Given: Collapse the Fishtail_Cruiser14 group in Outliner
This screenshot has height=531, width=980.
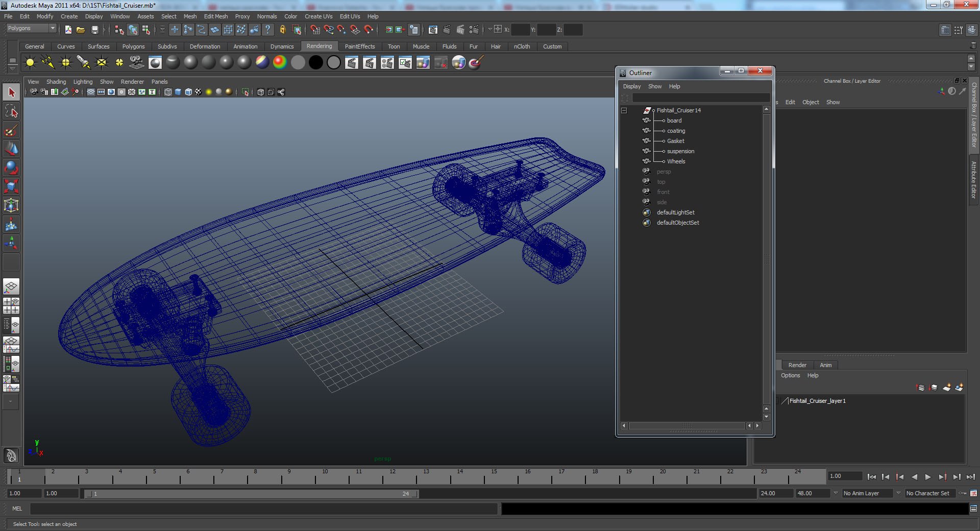Looking at the screenshot, I should [x=624, y=110].
